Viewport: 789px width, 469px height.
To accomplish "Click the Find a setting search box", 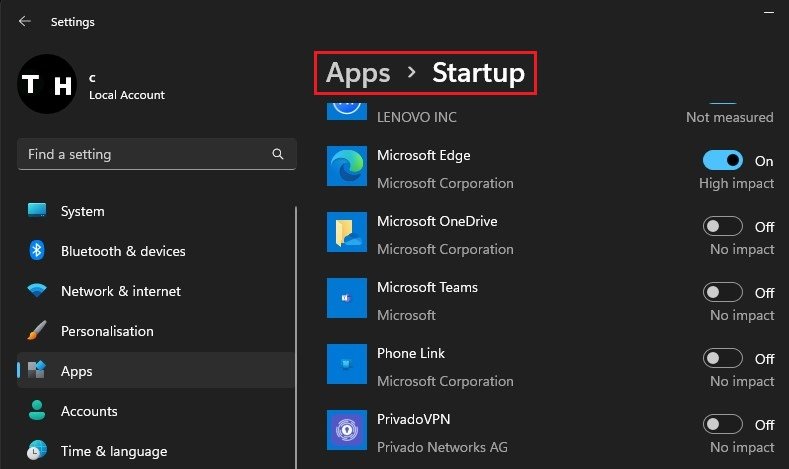I will 145,155.
